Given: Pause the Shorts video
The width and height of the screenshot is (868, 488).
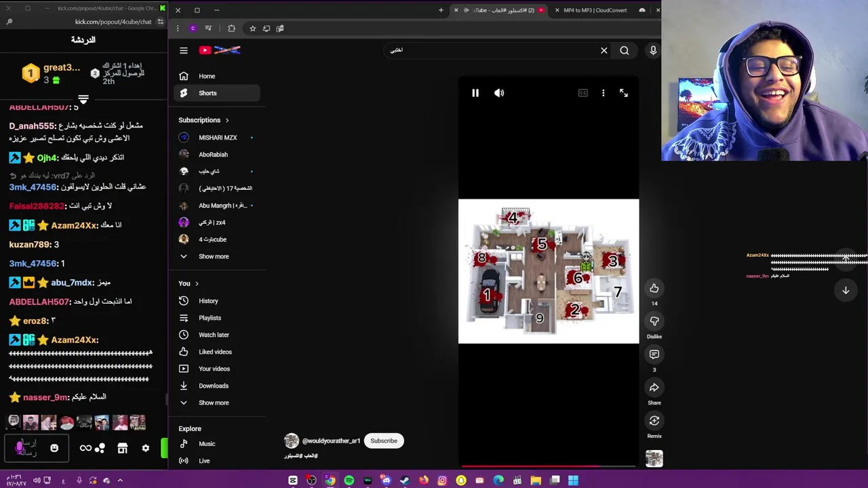Looking at the screenshot, I should click(475, 93).
